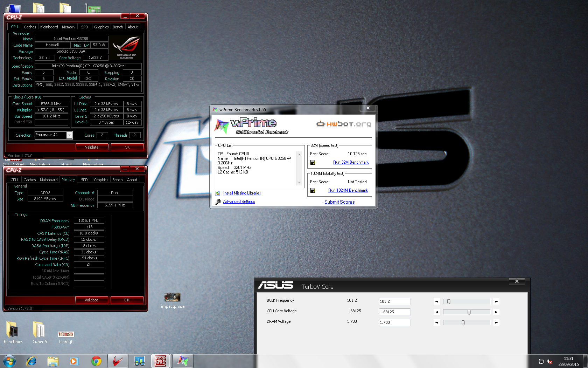588x368 pixels.
Task: Switch to CPU tab in bottom CPU-Z window
Action: (14, 180)
